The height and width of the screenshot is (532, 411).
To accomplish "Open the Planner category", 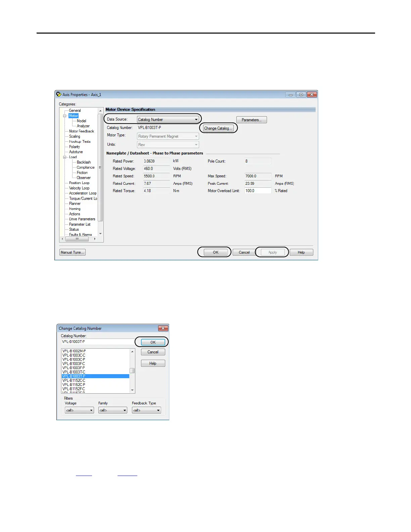I will point(75,204).
